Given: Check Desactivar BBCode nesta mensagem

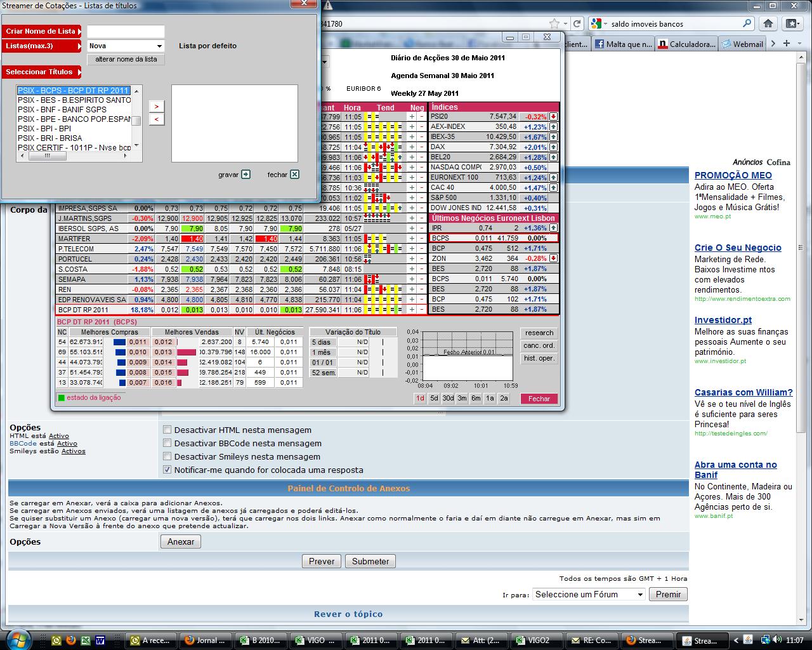Looking at the screenshot, I should pyautogui.click(x=167, y=443).
